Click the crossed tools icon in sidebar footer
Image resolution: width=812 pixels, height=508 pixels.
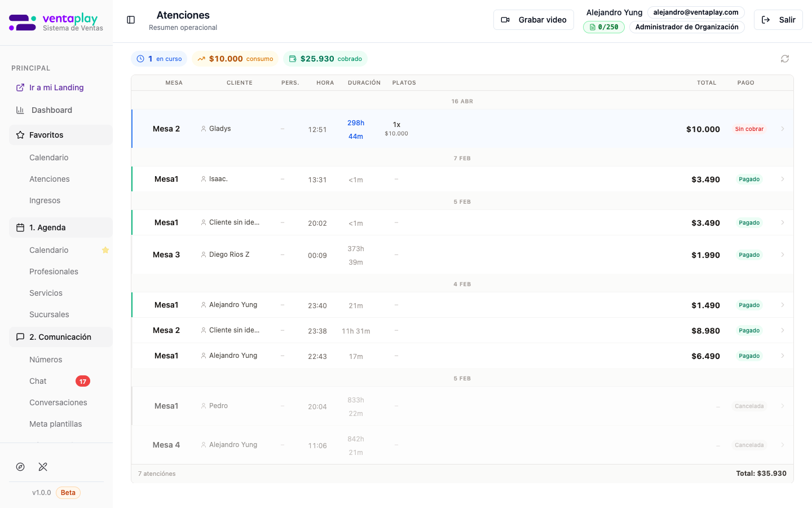tap(43, 467)
